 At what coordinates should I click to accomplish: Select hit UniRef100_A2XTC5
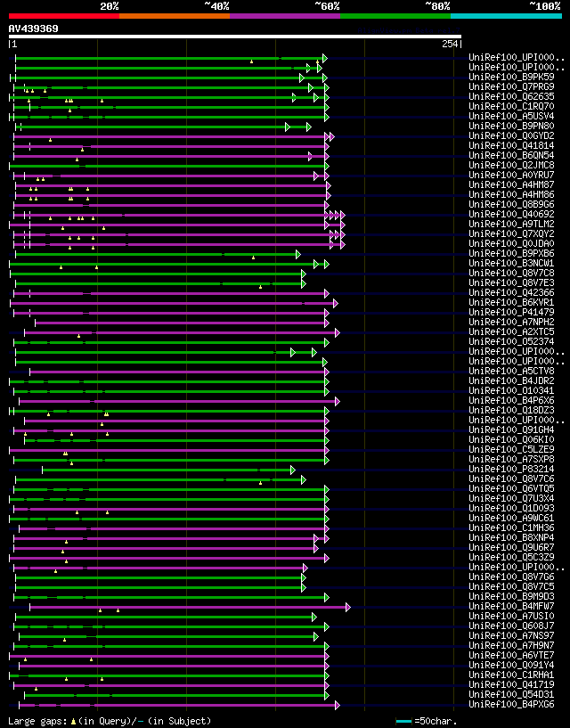tap(511, 331)
